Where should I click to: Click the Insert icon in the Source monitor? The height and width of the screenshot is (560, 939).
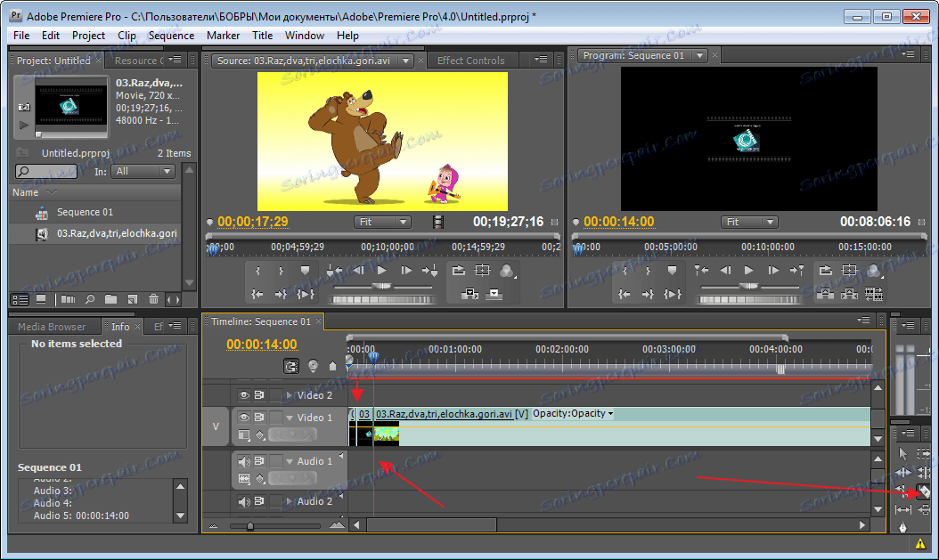tap(469, 293)
